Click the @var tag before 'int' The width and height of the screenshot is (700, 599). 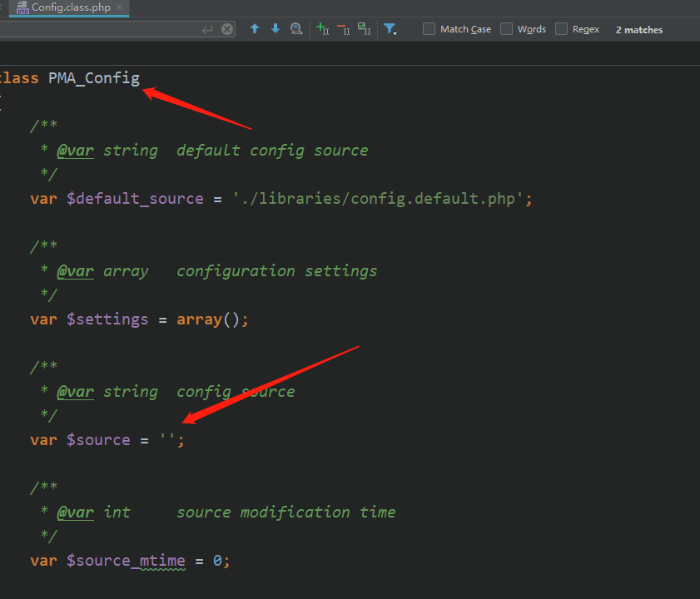coord(76,512)
